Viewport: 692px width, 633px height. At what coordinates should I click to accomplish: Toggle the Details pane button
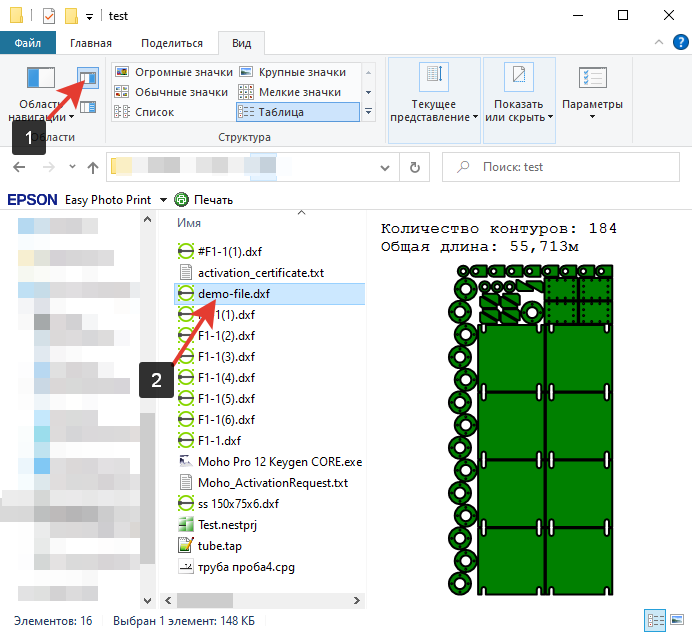tap(88, 107)
